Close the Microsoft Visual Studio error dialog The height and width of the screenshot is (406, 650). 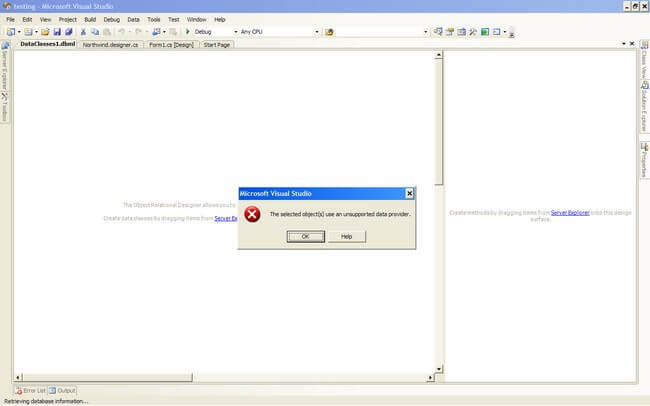point(409,193)
